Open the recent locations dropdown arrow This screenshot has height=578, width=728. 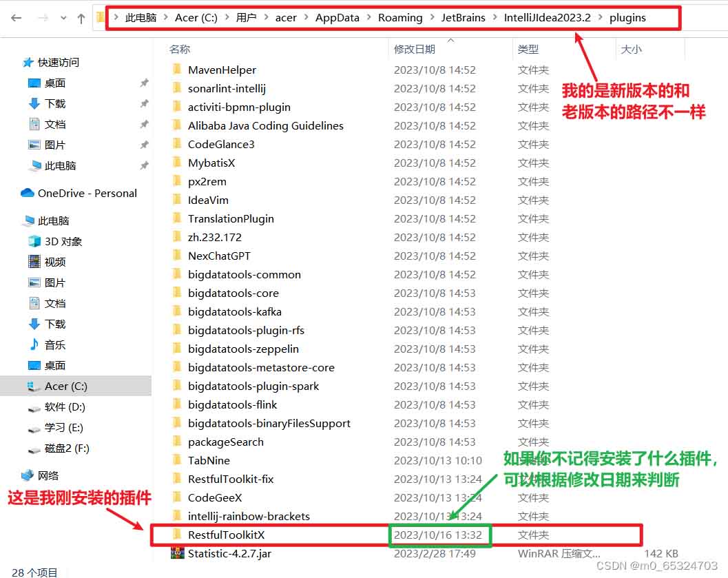(x=63, y=18)
